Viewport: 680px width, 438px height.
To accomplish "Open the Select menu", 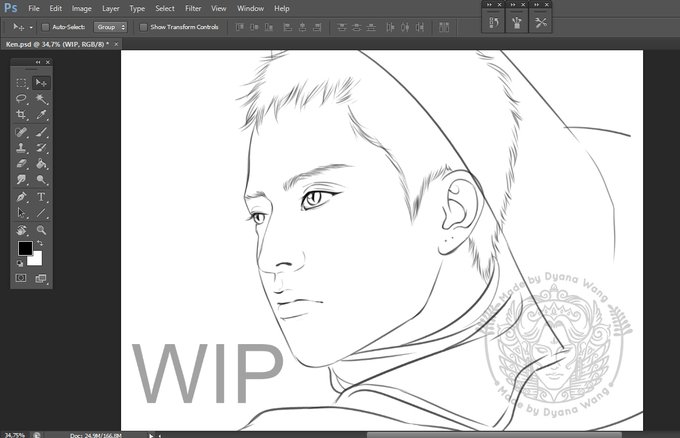I will tap(165, 8).
